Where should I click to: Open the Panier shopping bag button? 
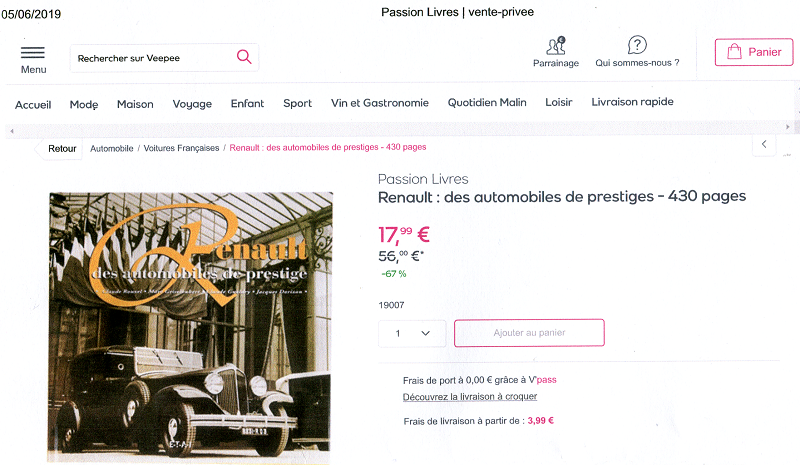point(754,52)
